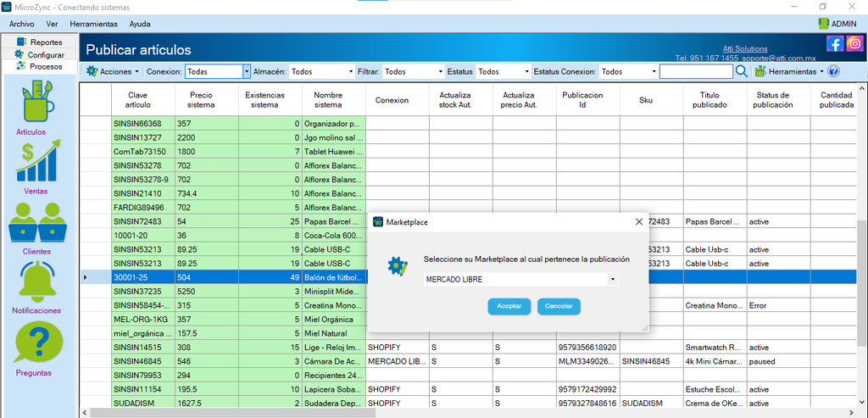The height and width of the screenshot is (418, 868).
Task: Click the Aceptar button
Action: point(509,306)
